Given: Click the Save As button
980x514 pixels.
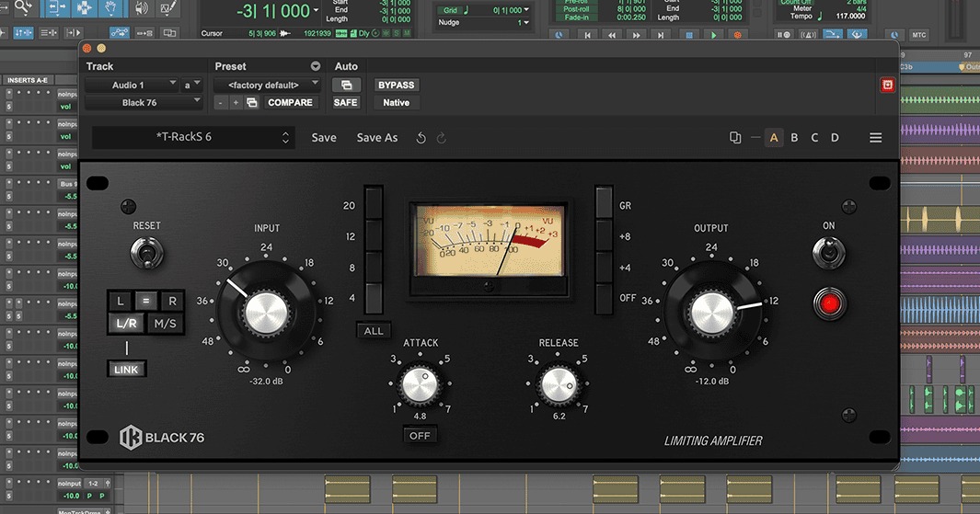Looking at the screenshot, I should 377,137.
